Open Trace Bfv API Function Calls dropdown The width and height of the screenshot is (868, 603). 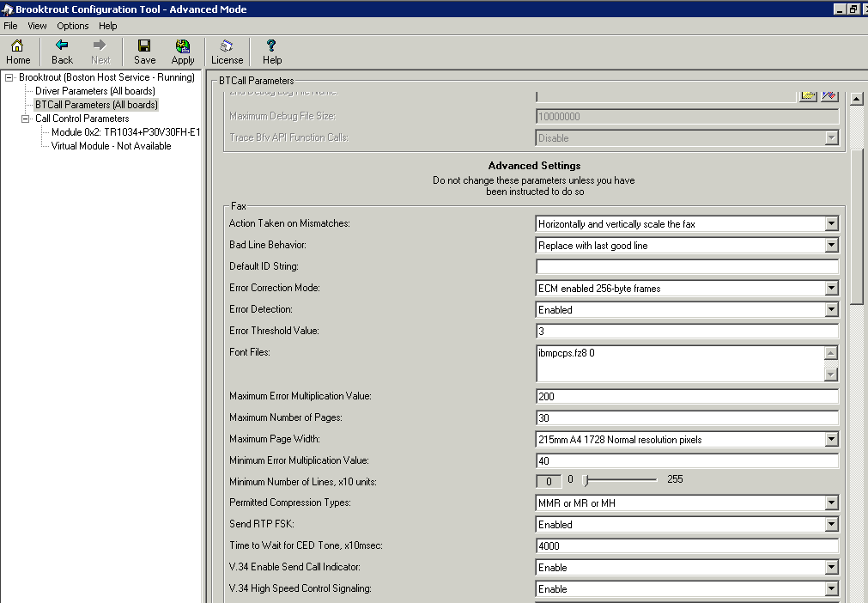click(x=831, y=138)
